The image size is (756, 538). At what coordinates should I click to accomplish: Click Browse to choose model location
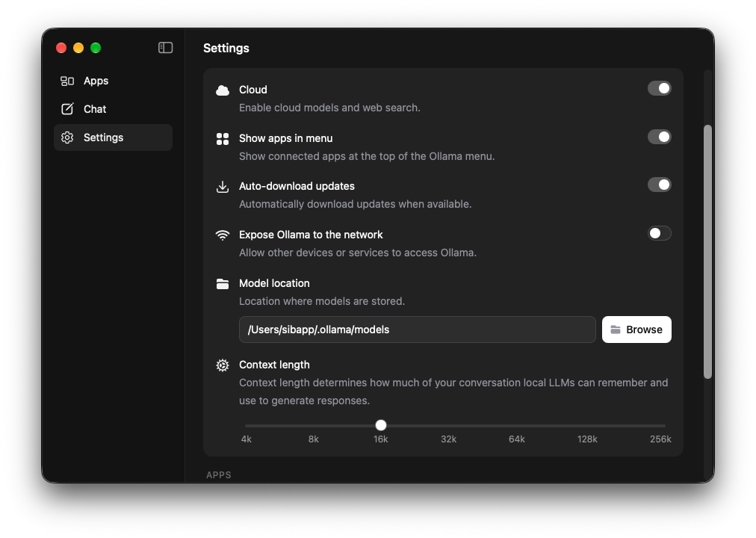[636, 330]
